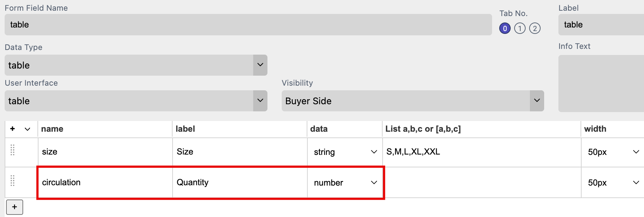Click the plus icon in table header
Image resolution: width=644 pixels, height=217 pixels.
(x=12, y=129)
